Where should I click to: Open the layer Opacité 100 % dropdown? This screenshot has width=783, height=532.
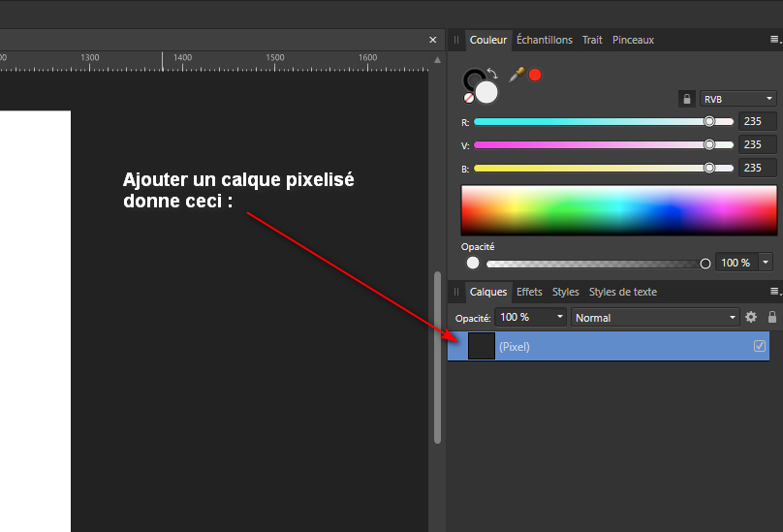530,317
